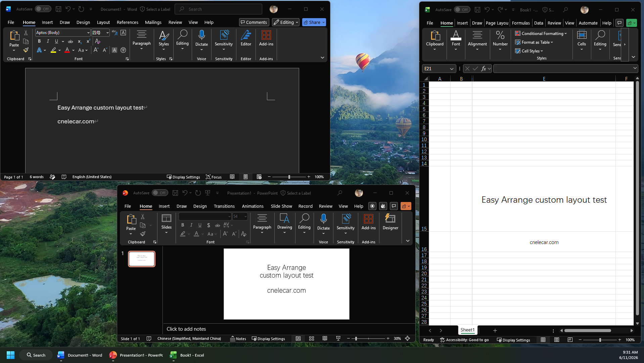Click Sensitivity icon in Word ribbon
Screen dimensions: 644x363
[x=224, y=35]
